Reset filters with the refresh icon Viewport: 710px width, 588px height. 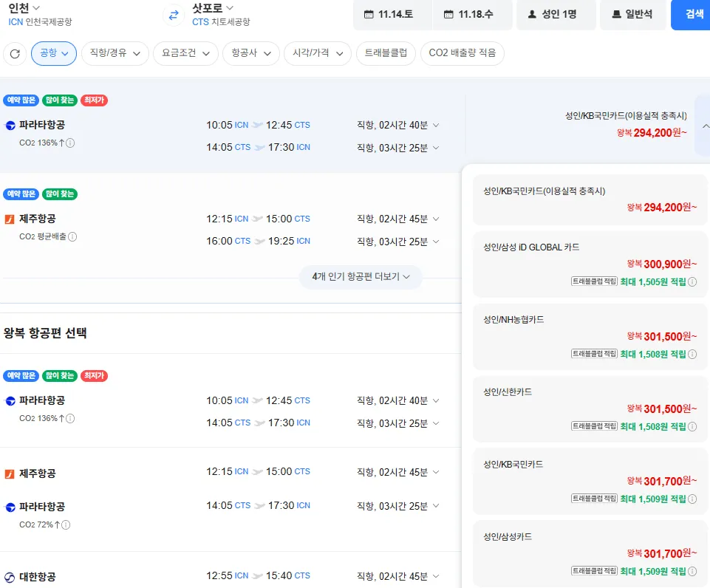[x=15, y=54]
